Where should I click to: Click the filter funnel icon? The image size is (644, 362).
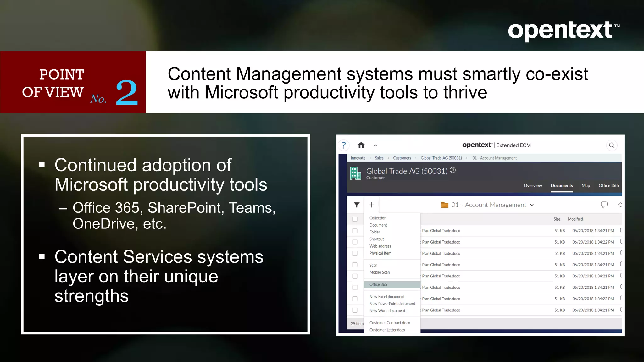coord(357,205)
